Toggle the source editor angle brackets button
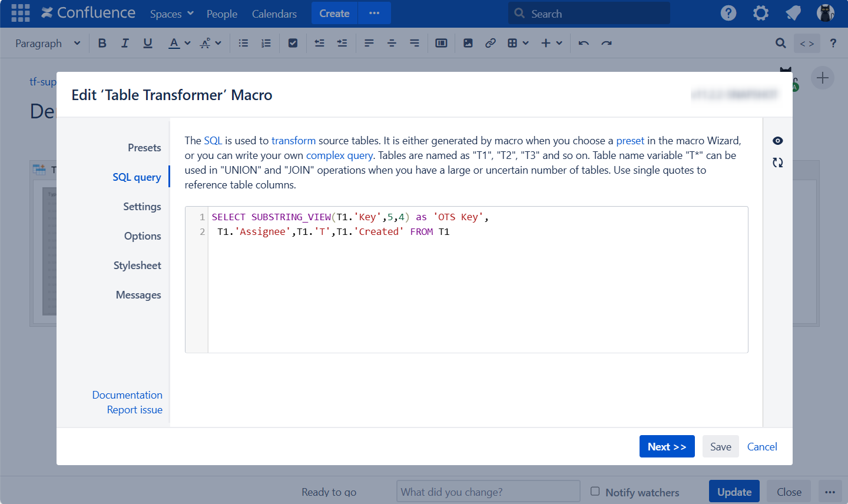This screenshot has width=848, height=504. click(x=807, y=44)
